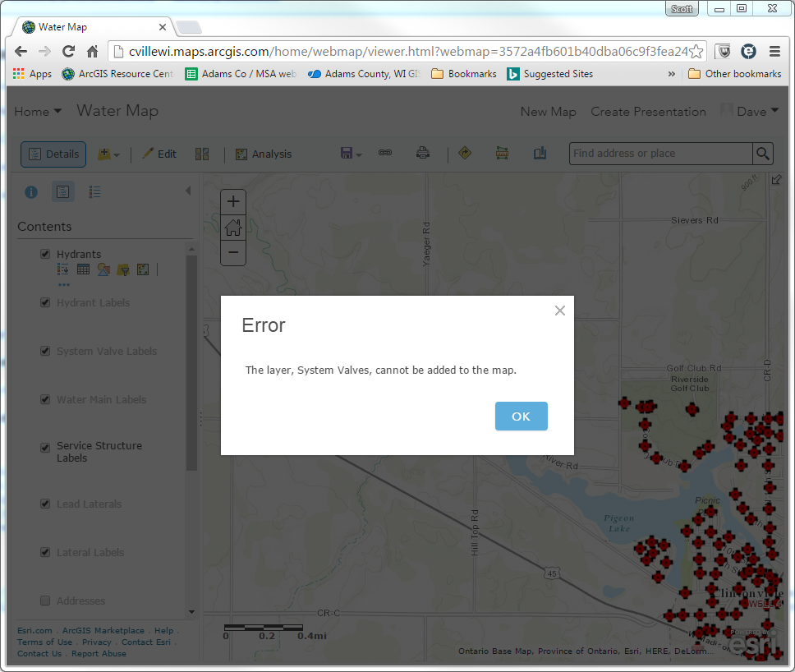
Task: Toggle System Valve Labels checkbox
Action: coord(45,351)
